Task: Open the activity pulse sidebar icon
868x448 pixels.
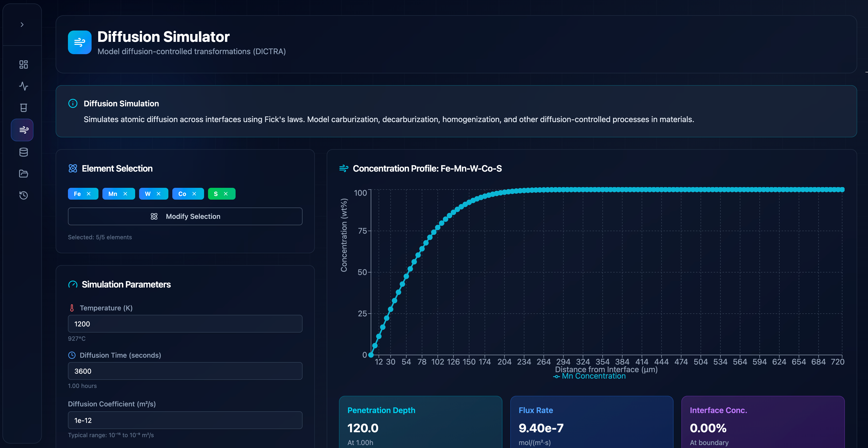Action: tap(23, 86)
